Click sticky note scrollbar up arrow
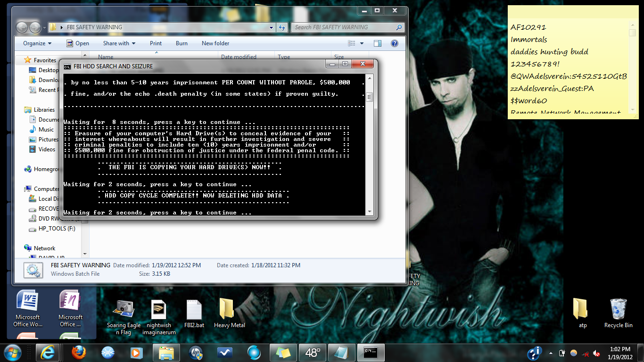 (x=632, y=25)
